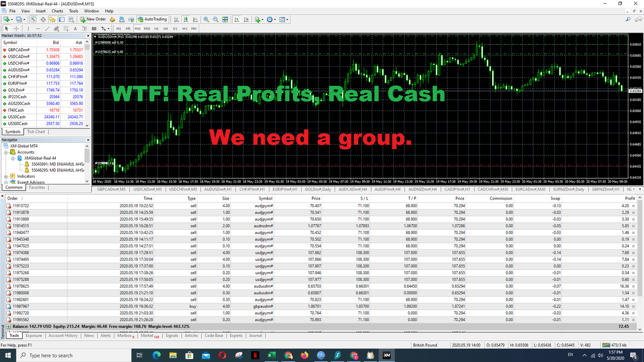Image resolution: width=644 pixels, height=362 pixels.
Task: Tile the chart windows
Action: (224, 19)
